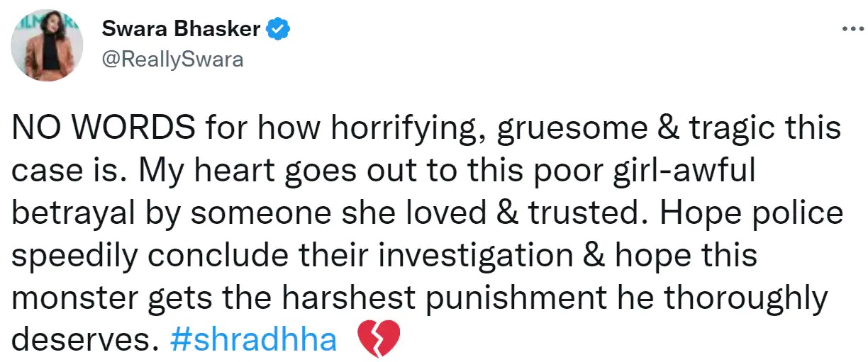Click the broken heart emoji
Viewport: 868px width, 362px height.
pos(379,341)
